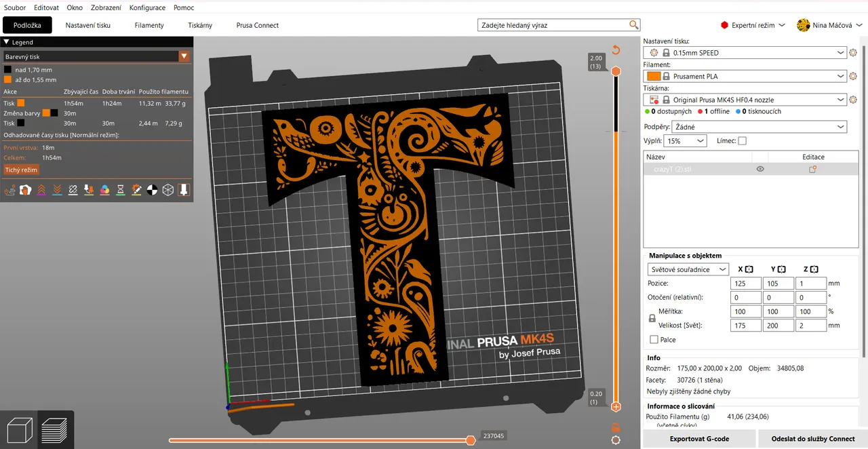Expand the Výplň 15% infill dropdown
The height and width of the screenshot is (449, 868).
685,141
